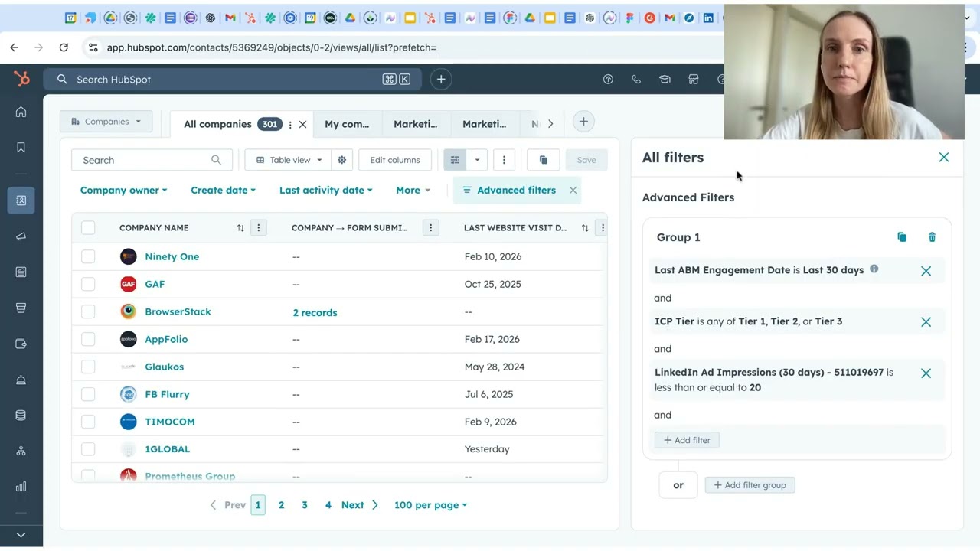The width and height of the screenshot is (980, 551).
Task: Click the quick-create plus button in the top bar
Action: [441, 79]
